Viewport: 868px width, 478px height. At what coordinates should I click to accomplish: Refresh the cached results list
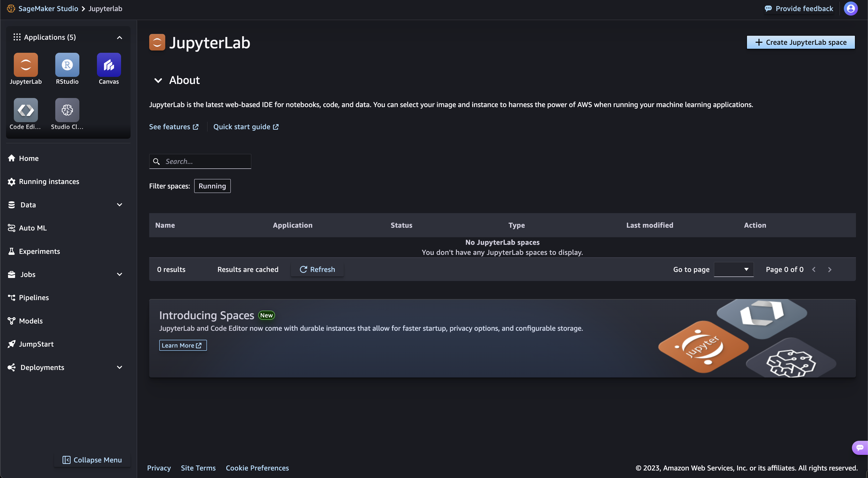point(317,269)
